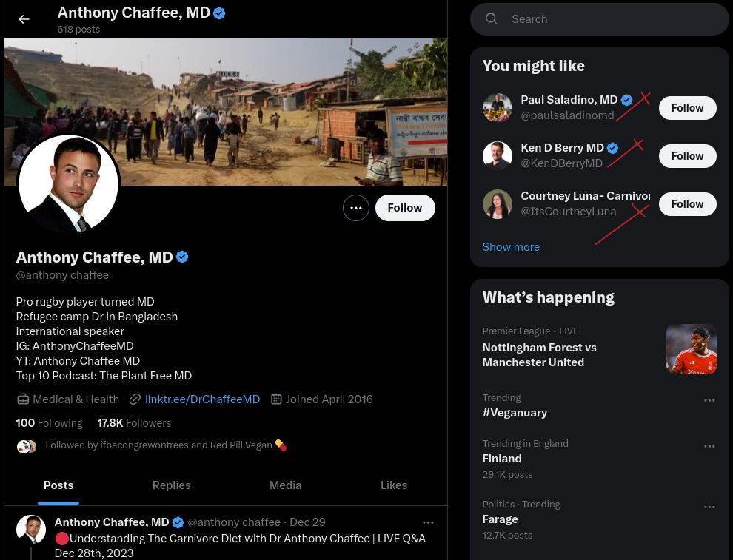View the 17.8K Followers list
The image size is (733, 560).
pyautogui.click(x=134, y=423)
